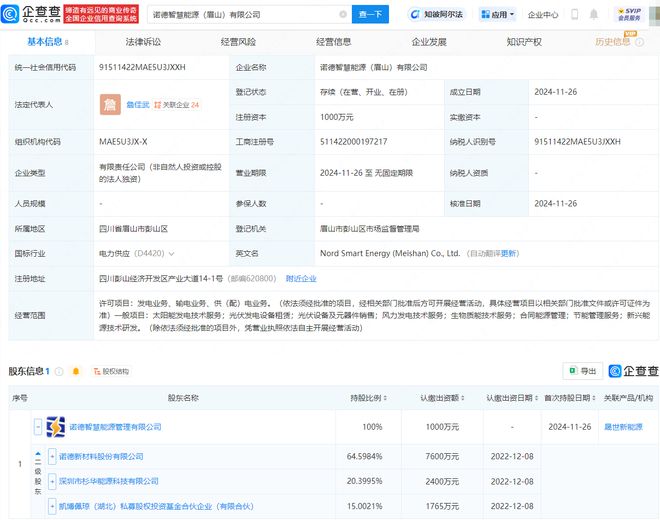Open the user avatar in header
This screenshot has width=660, height=520.
(655, 14)
